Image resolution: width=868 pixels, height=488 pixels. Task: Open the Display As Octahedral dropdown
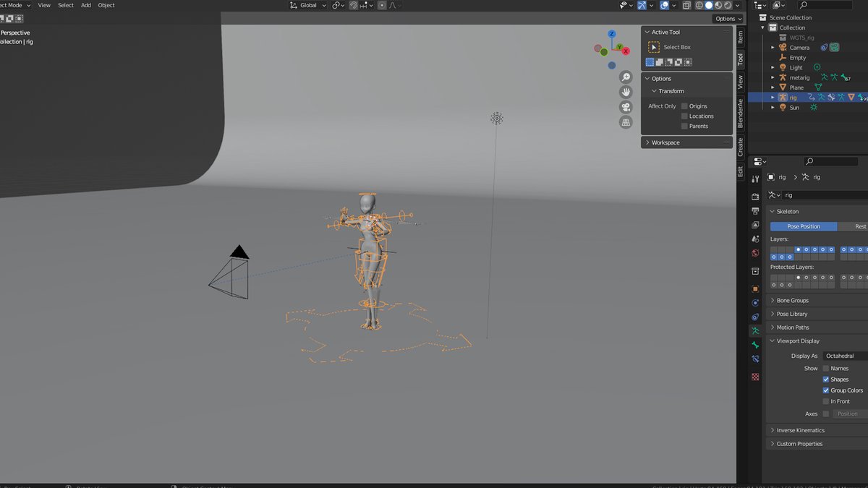click(x=845, y=356)
